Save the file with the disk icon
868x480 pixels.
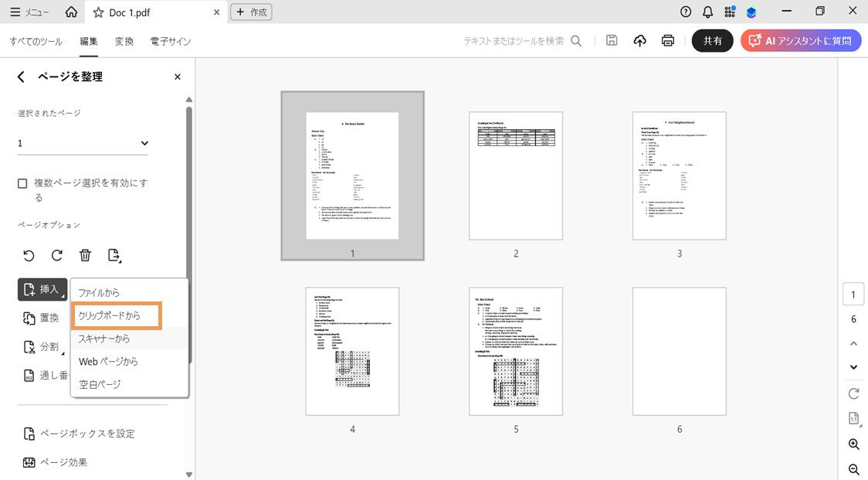click(611, 40)
